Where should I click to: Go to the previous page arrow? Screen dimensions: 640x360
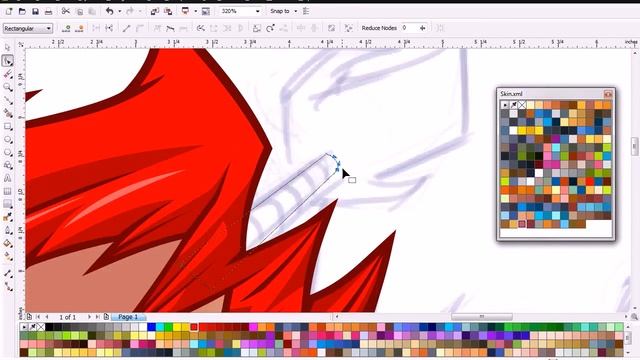(x=47, y=317)
